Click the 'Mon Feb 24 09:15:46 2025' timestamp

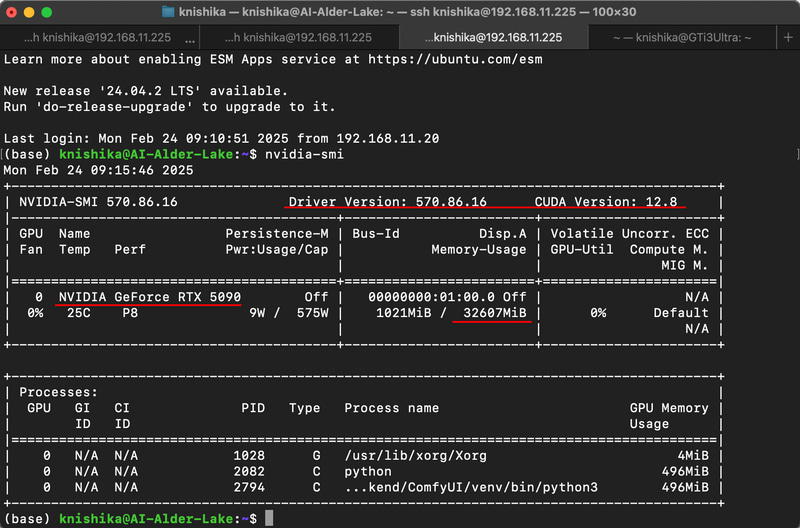click(98, 170)
